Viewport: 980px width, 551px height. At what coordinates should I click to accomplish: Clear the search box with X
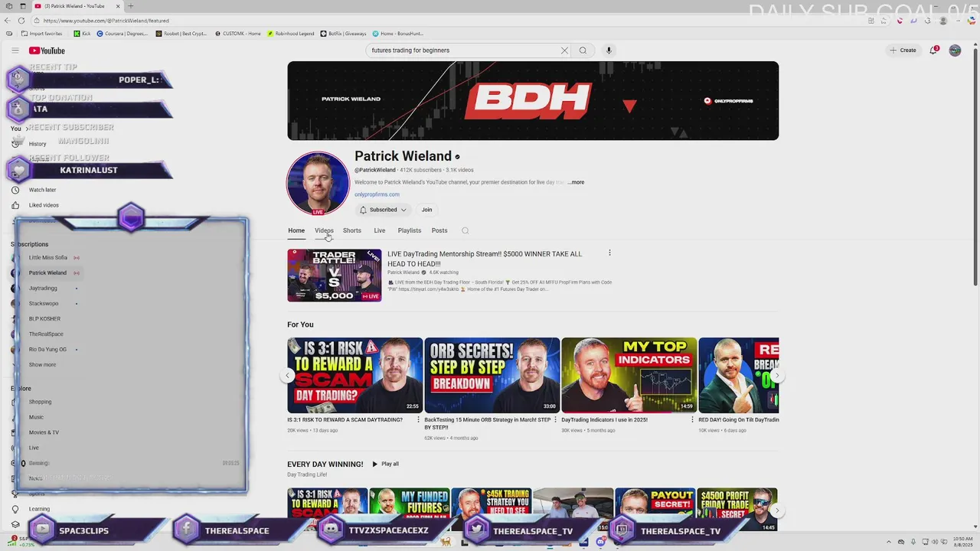click(x=564, y=51)
